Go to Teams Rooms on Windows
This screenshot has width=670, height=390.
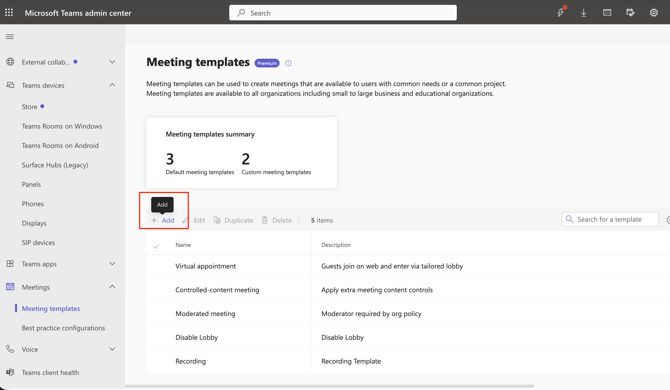click(x=62, y=126)
